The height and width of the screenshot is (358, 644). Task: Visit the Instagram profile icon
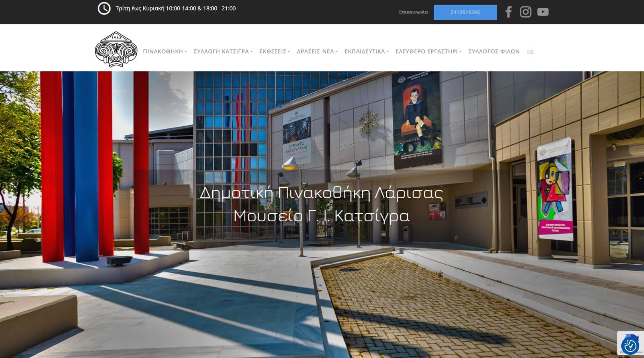[525, 12]
